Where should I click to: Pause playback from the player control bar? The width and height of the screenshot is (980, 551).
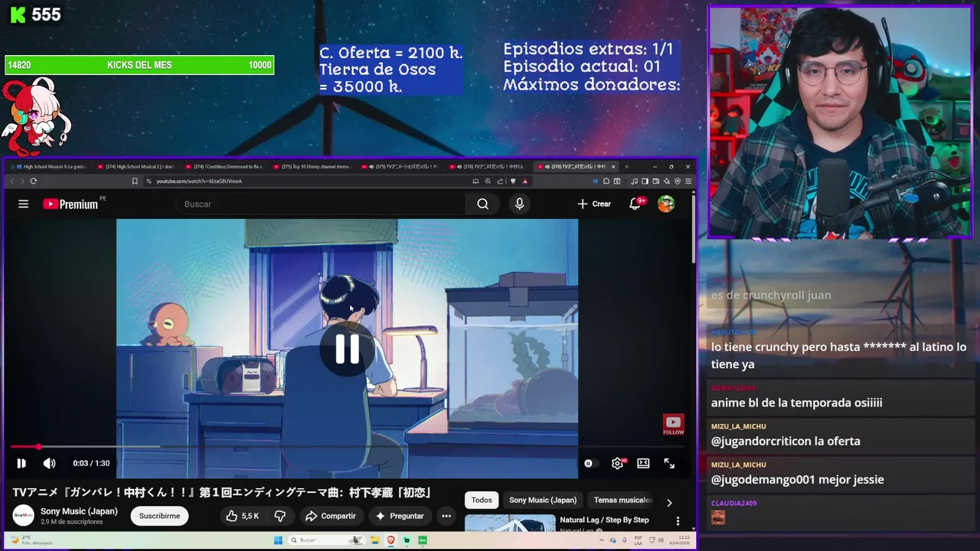[x=21, y=463]
